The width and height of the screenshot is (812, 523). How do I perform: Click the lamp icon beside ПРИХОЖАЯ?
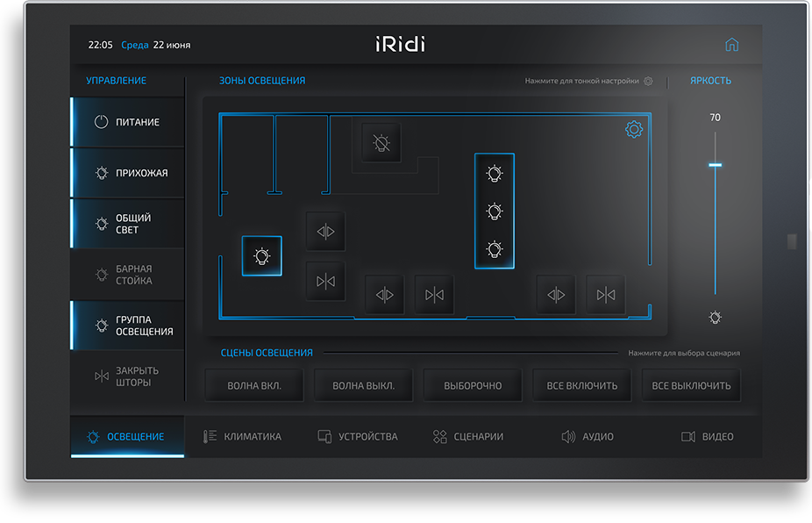[x=102, y=173]
